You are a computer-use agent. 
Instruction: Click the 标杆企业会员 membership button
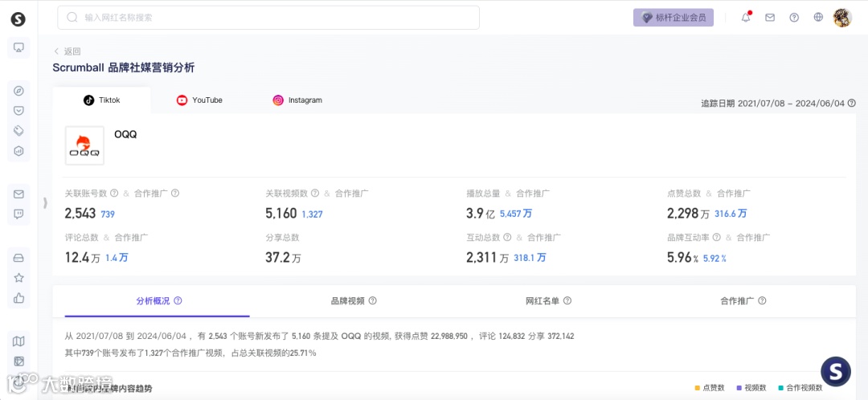(674, 18)
